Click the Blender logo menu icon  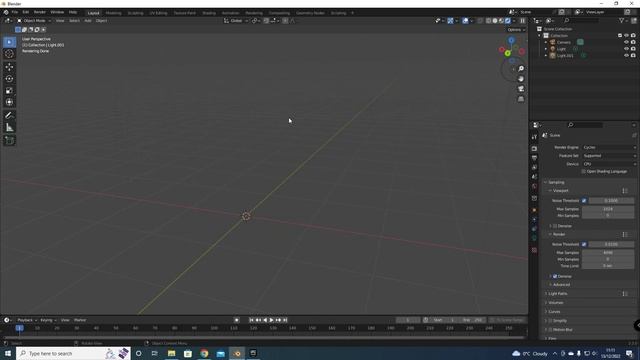pos(6,12)
